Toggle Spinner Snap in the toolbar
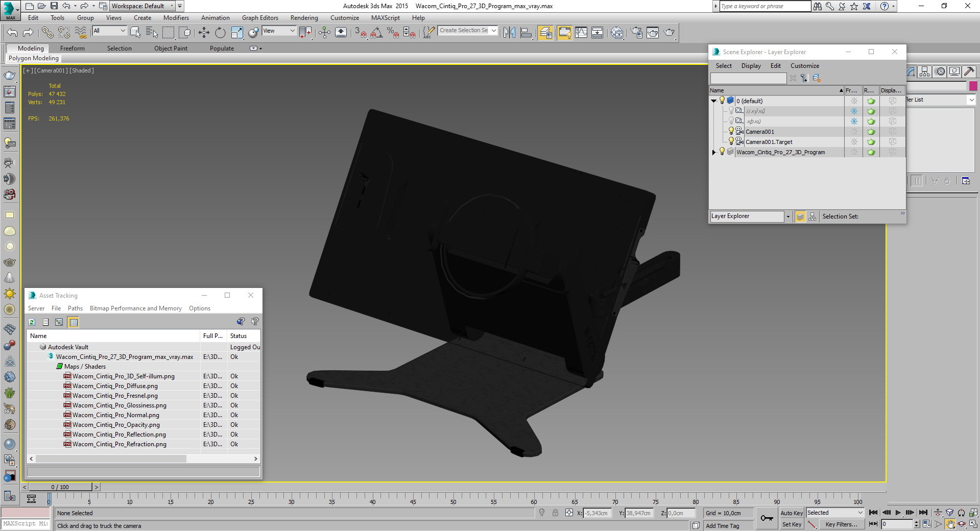The width and height of the screenshot is (980, 531). point(409,33)
